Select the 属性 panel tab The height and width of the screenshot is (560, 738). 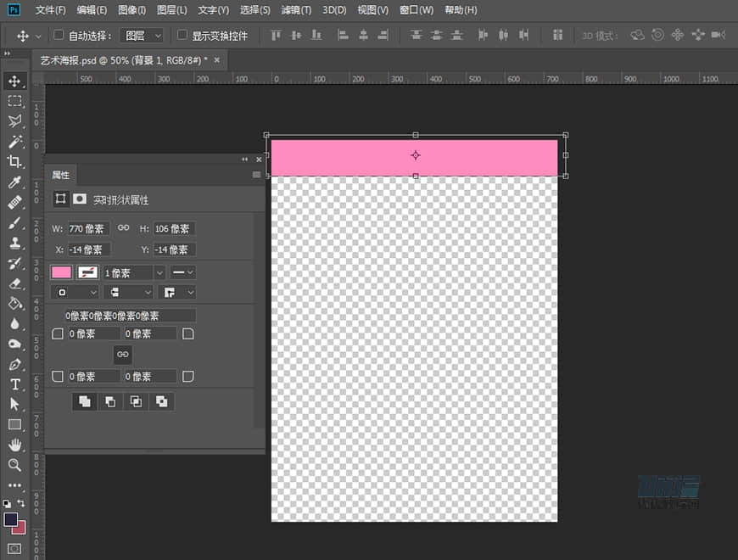[x=61, y=175]
